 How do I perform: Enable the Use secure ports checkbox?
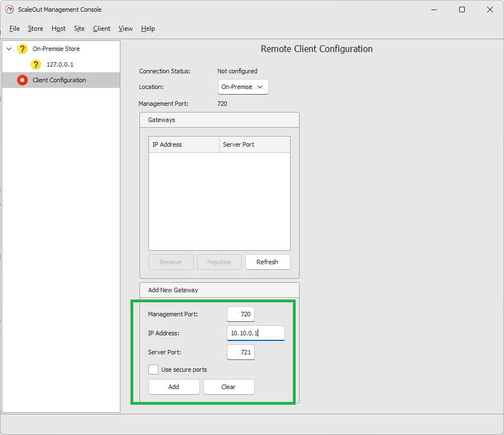[153, 369]
